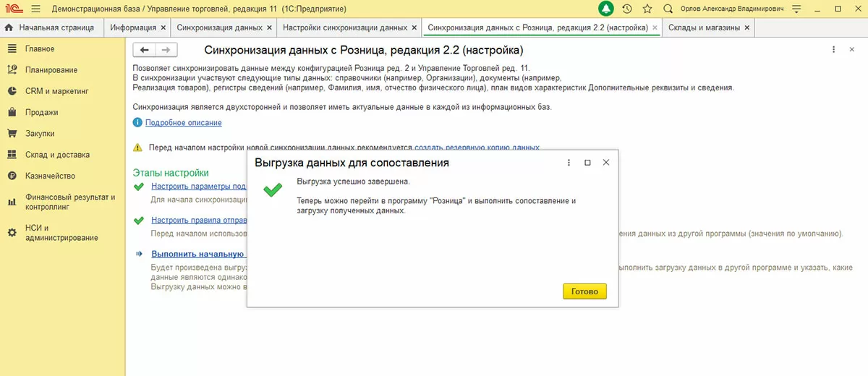Open the 1C main menu logo
The height and width of the screenshot is (376, 868).
14,9
